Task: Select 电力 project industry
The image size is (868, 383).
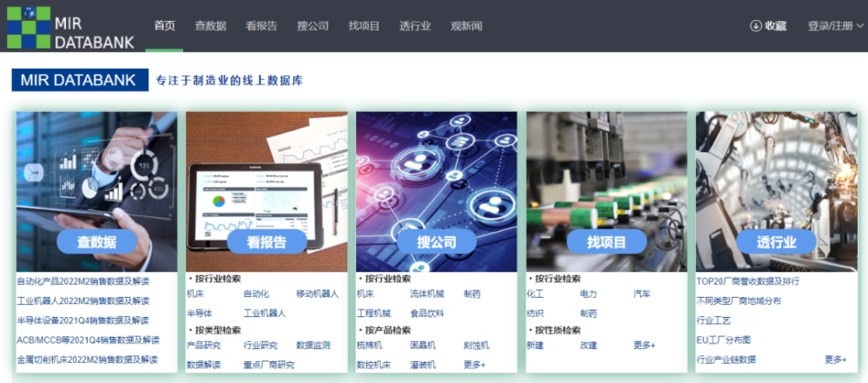Action: (589, 294)
